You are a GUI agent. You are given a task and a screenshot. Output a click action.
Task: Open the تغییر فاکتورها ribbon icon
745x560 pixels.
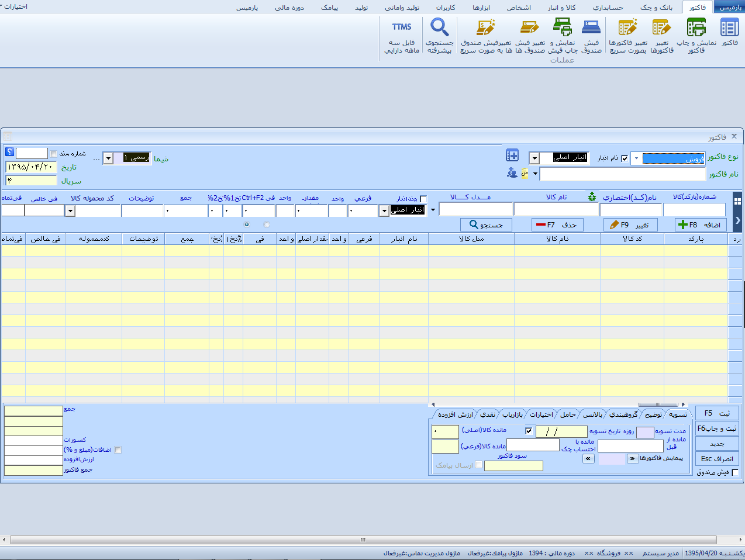662,35
